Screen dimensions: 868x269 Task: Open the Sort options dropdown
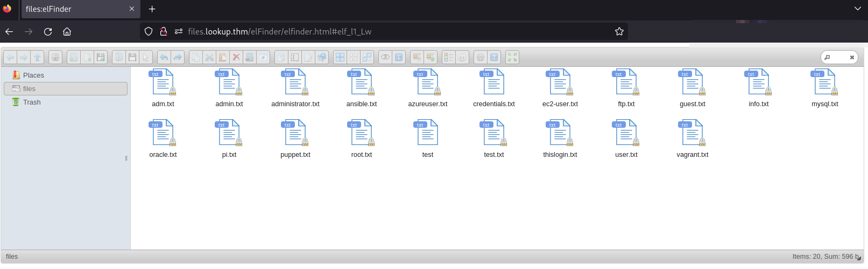coord(462,57)
